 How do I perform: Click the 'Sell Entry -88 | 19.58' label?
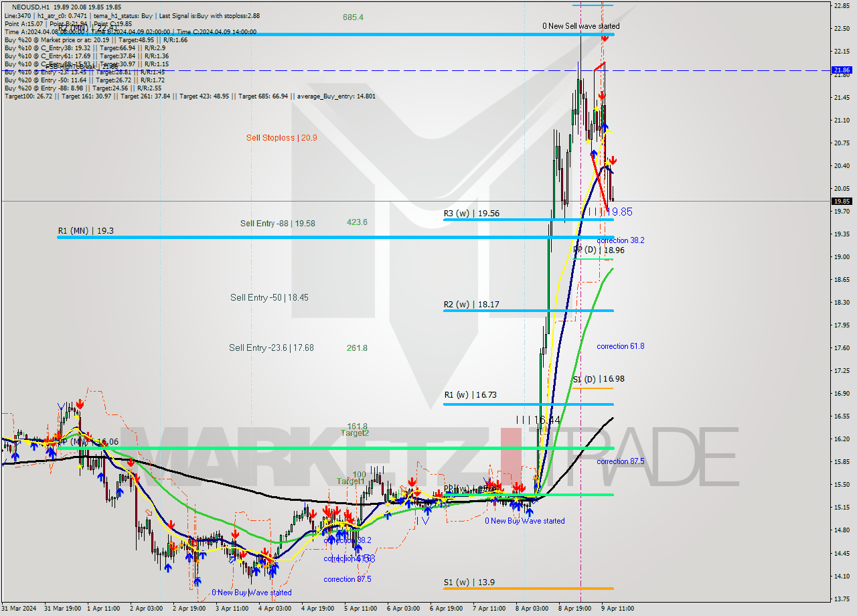(x=277, y=224)
